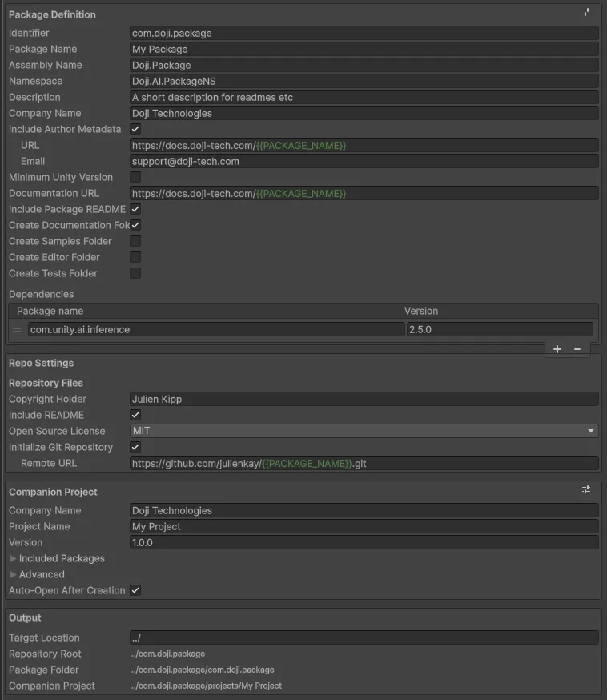Edit the Identifier field

click(364, 33)
